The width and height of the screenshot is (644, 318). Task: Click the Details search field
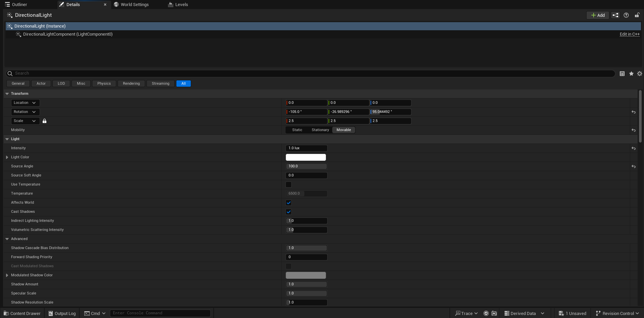(310, 73)
